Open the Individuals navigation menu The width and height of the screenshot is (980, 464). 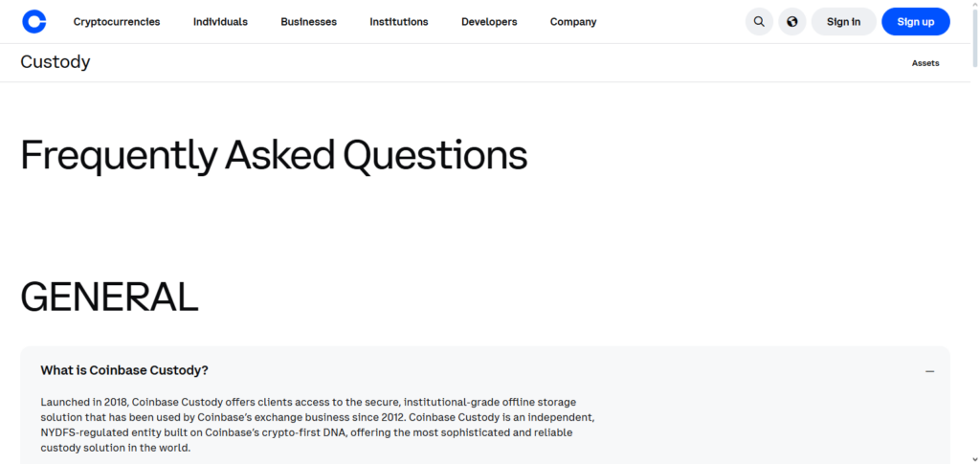point(220,22)
